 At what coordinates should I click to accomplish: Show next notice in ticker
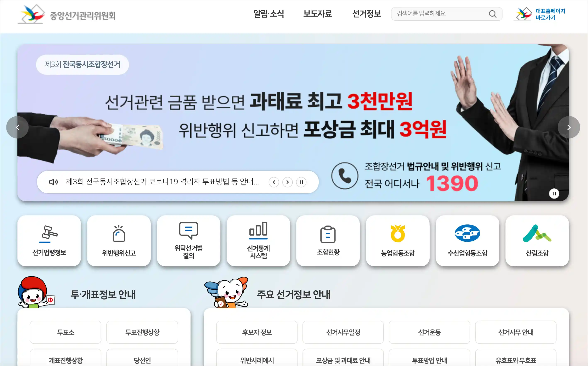pyautogui.click(x=287, y=182)
